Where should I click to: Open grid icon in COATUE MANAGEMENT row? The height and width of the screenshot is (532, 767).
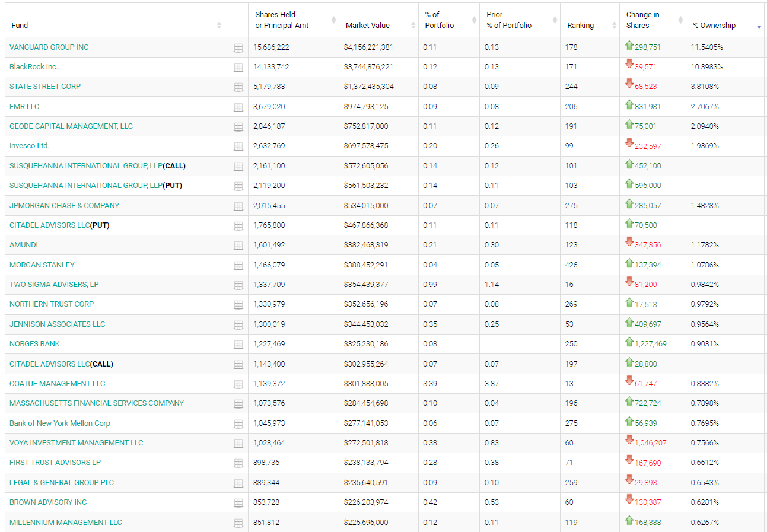click(x=238, y=384)
